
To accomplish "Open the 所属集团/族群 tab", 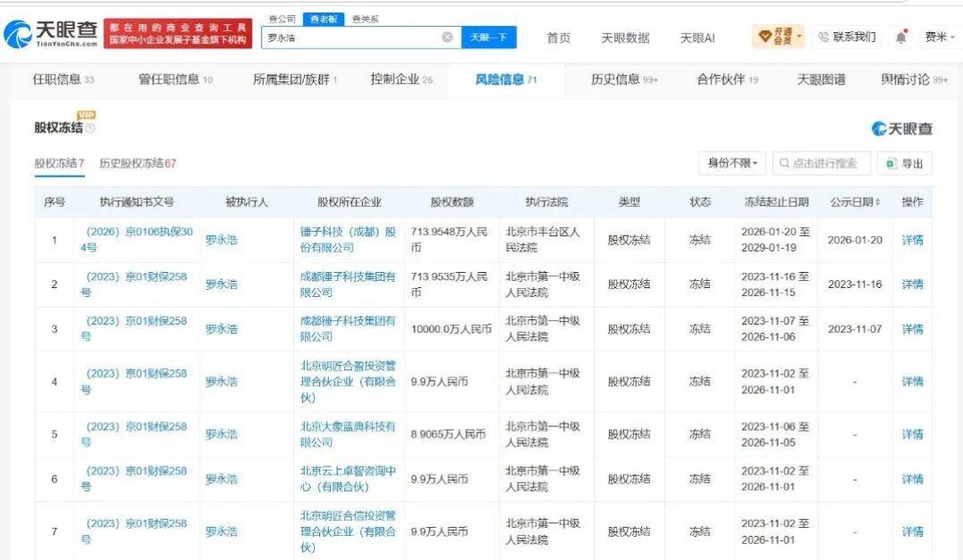I will [x=295, y=79].
